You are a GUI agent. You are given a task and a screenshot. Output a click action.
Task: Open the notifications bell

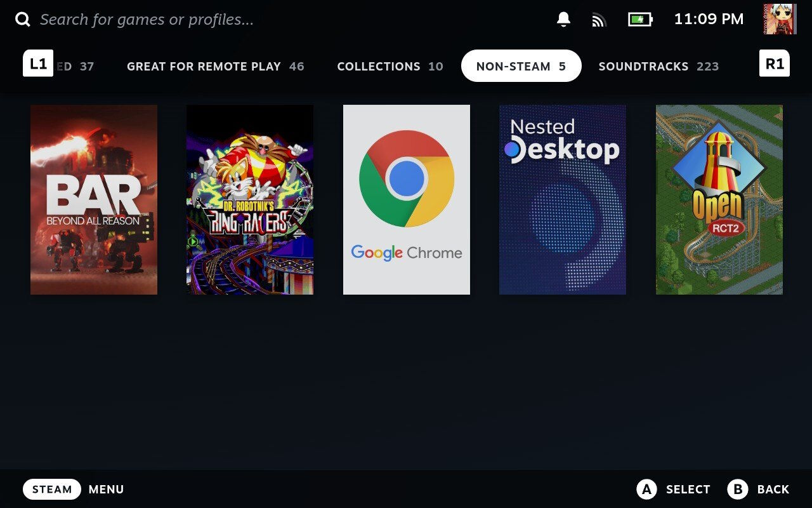[x=563, y=20]
